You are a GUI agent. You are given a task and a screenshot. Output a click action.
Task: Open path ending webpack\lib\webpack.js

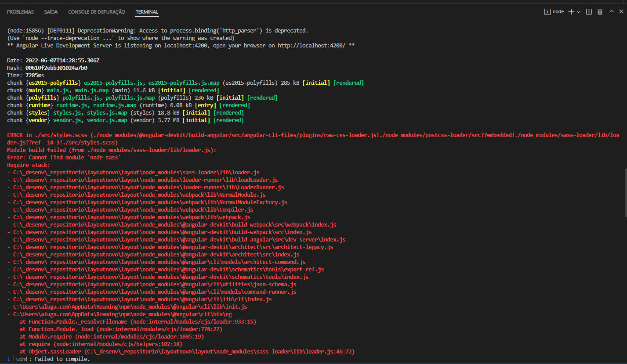click(x=132, y=217)
